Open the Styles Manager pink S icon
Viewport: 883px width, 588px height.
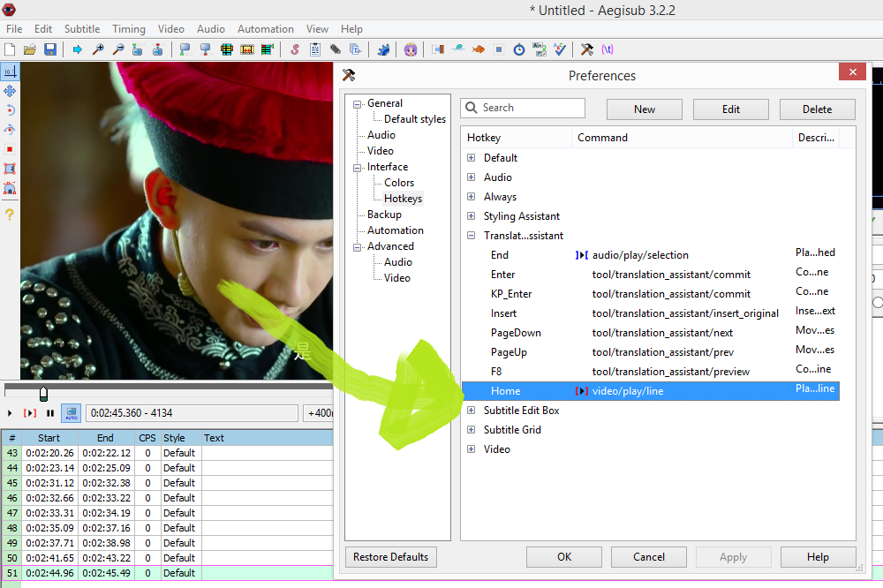[295, 49]
